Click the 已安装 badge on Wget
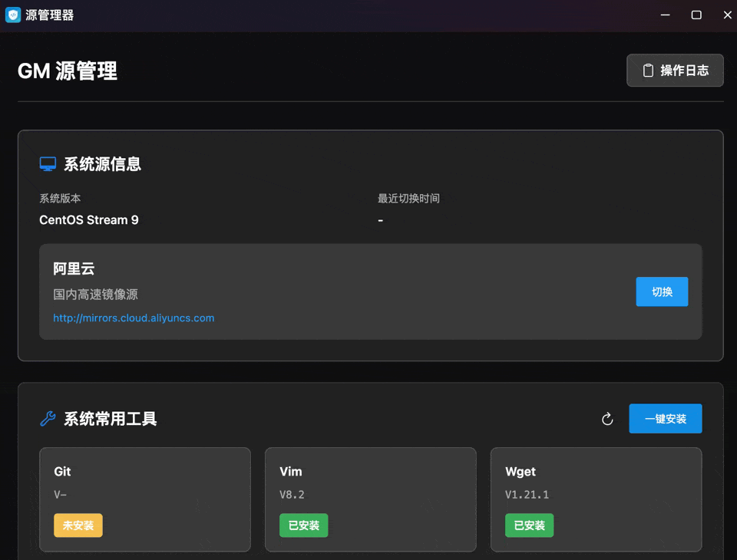The image size is (737, 560). click(529, 525)
